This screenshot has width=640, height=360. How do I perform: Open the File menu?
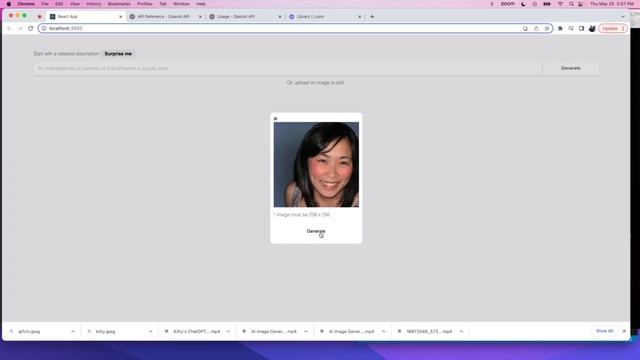tap(44, 4)
